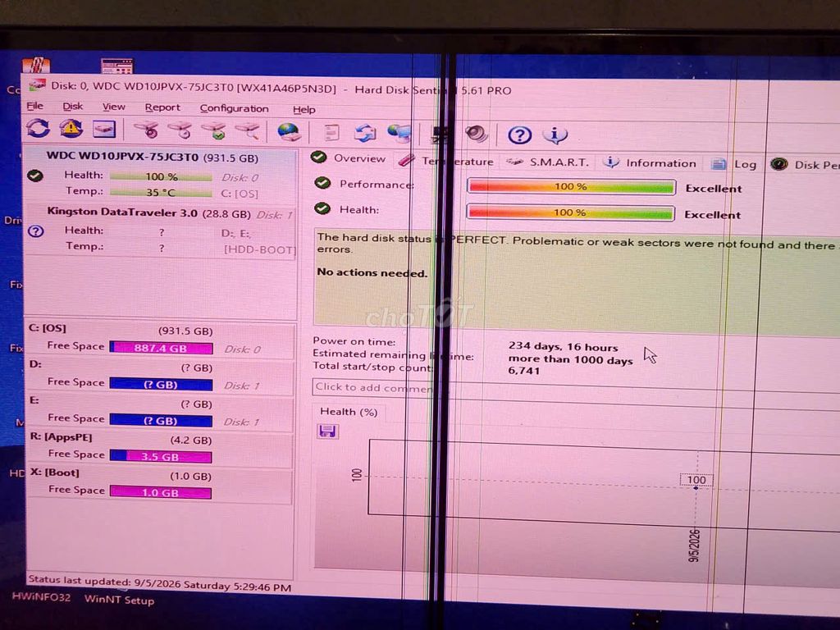840x630 pixels.
Task: Click the E: free space (? GB) bar
Action: click(161, 421)
